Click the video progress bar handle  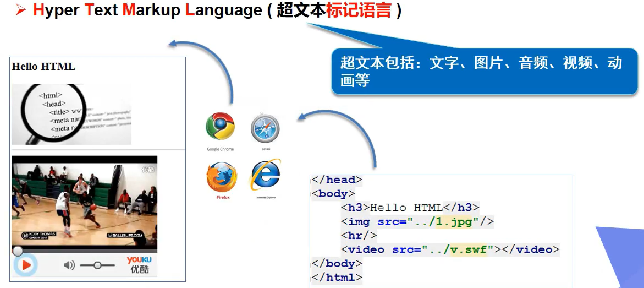coord(18,251)
